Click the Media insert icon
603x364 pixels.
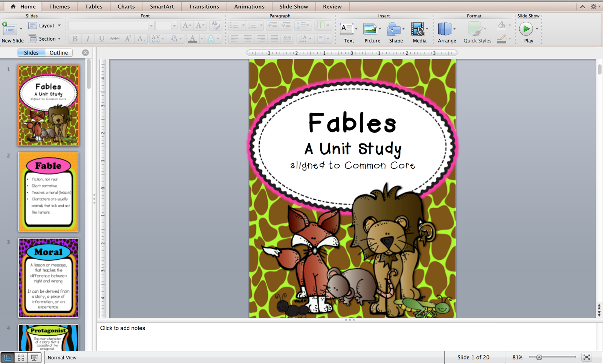click(418, 29)
